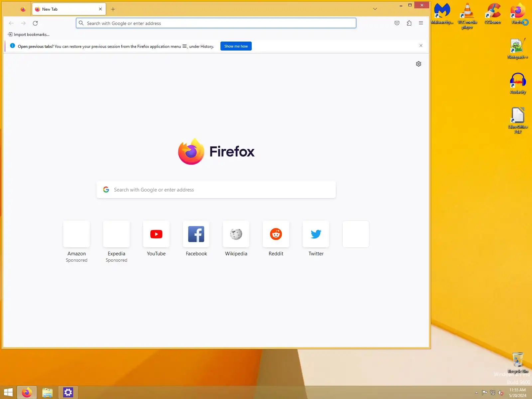The height and width of the screenshot is (399, 532).
Task: Expand the list all tabs dropdown
Action: [375, 9]
